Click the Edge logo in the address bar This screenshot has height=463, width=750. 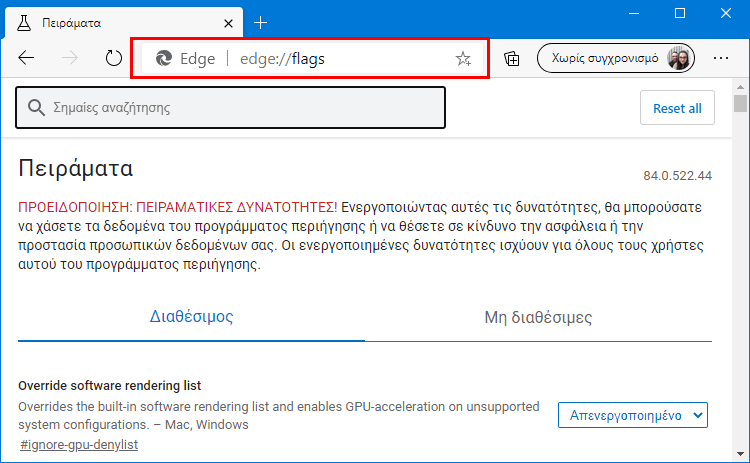pyautogui.click(x=164, y=58)
